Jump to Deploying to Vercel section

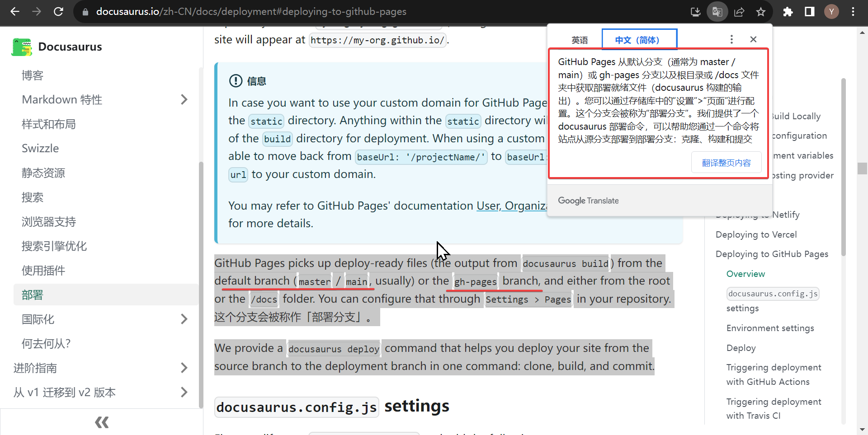coord(756,234)
